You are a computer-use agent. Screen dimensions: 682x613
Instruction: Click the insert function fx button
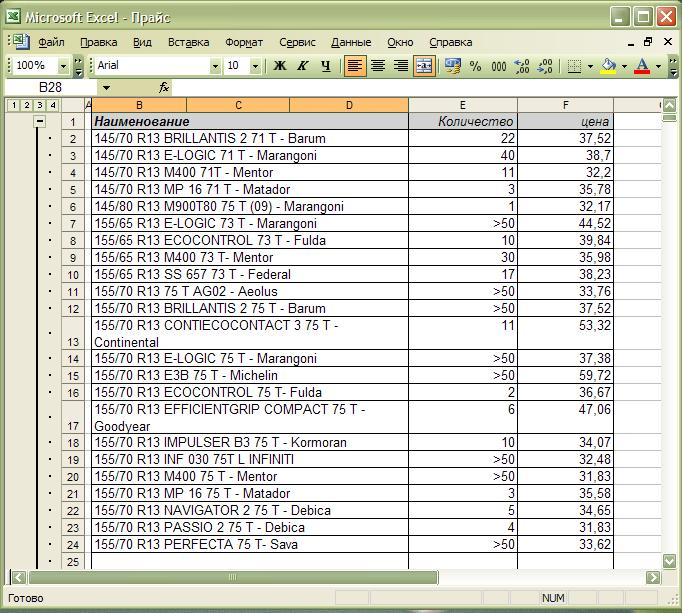pos(164,87)
